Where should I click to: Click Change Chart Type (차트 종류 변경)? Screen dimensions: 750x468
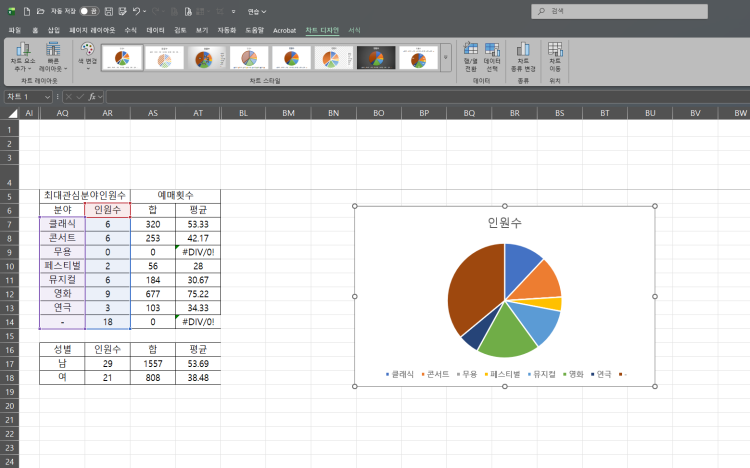coord(523,56)
